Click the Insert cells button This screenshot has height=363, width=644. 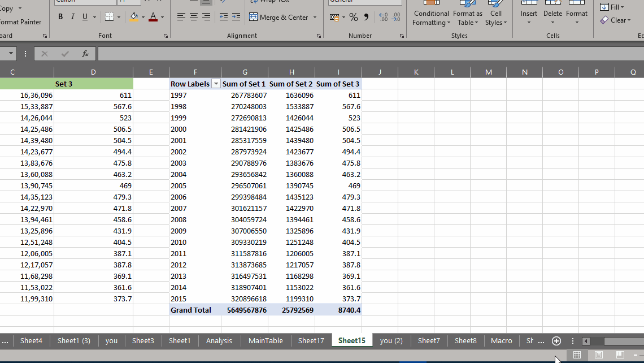coord(529,13)
